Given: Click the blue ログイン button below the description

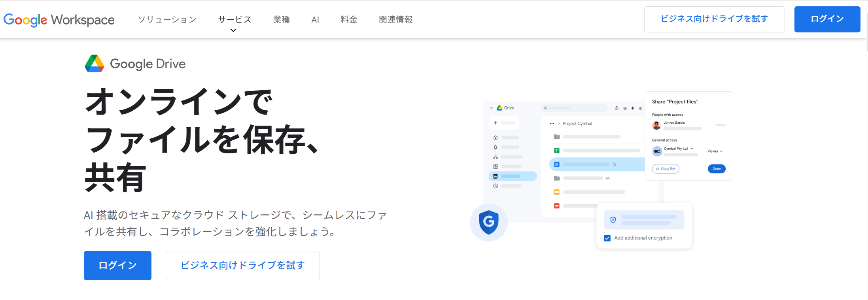Looking at the screenshot, I should click(x=117, y=266).
